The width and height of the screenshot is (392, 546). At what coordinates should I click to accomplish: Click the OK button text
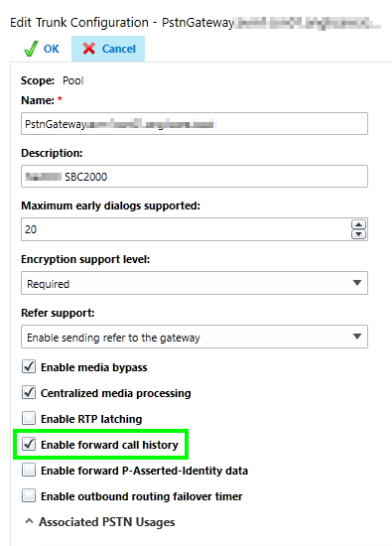(52, 49)
